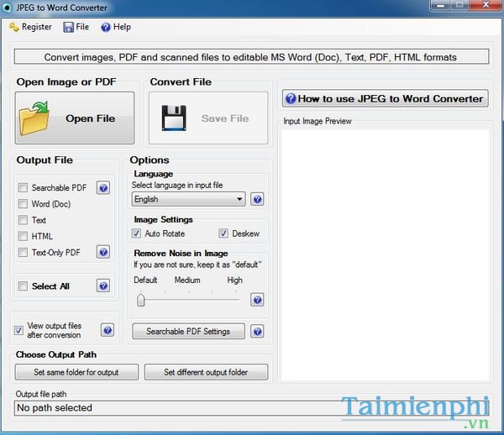This screenshot has width=504, height=435.
Task: Click the Output file path field
Action: [x=252, y=408]
